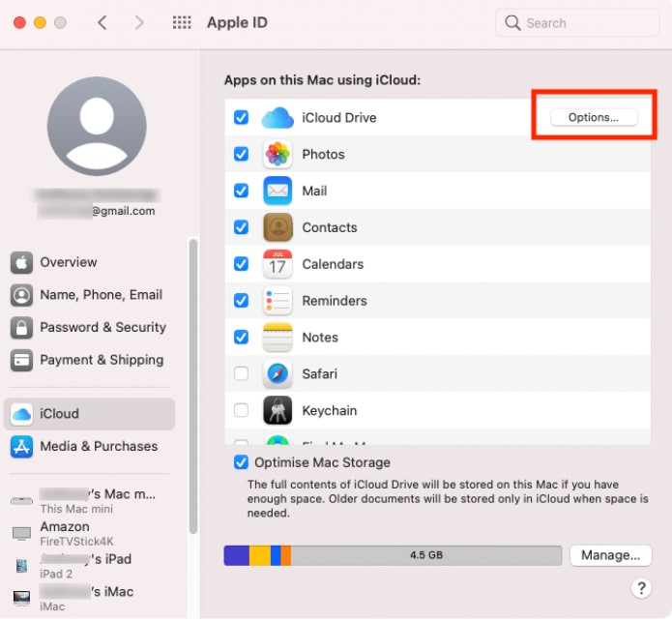The width and height of the screenshot is (672, 621).
Task: Click the Keychain keys icon
Action: click(278, 410)
